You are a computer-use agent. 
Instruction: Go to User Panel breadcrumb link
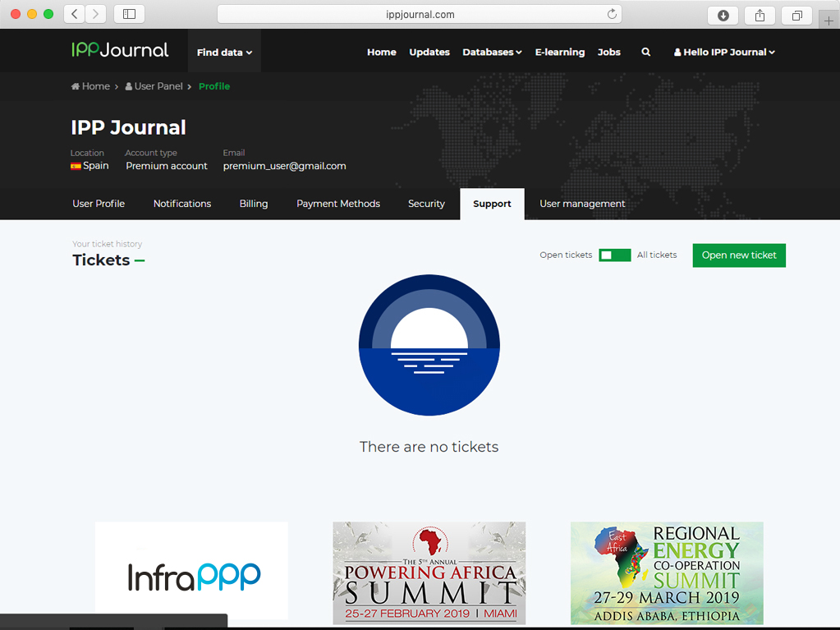click(x=158, y=86)
